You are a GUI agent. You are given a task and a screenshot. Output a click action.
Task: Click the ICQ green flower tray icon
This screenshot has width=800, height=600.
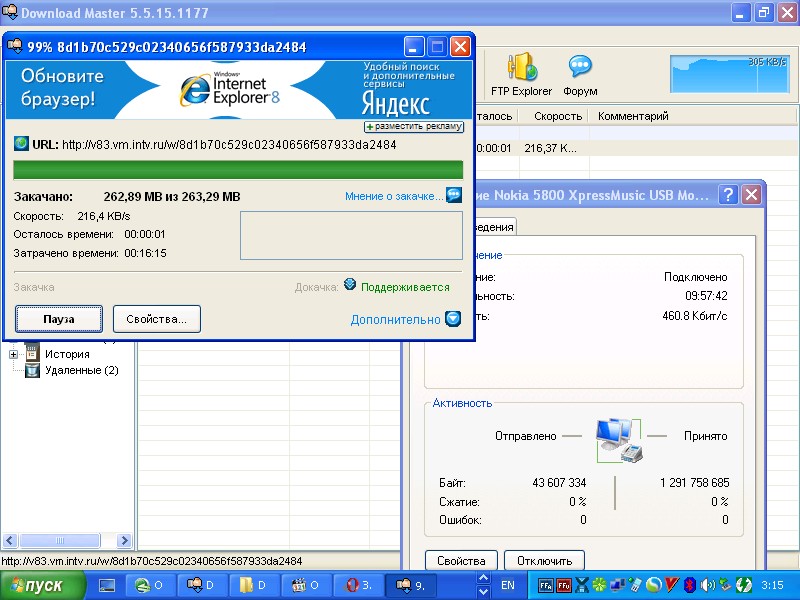pos(599,585)
